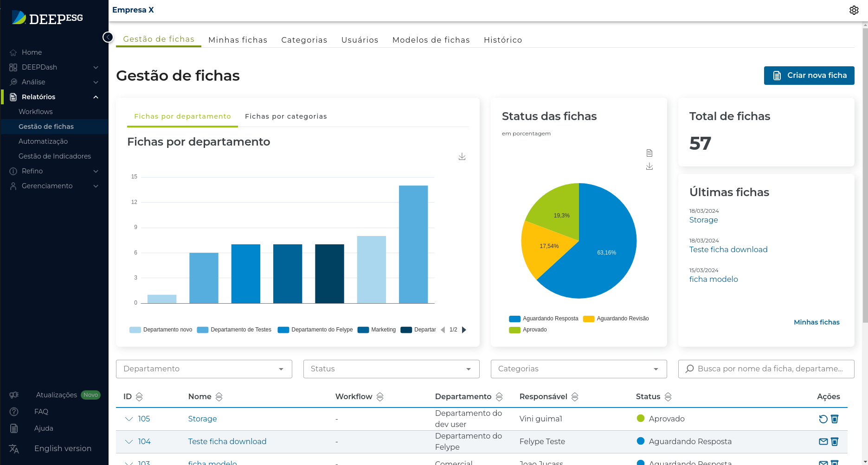The height and width of the screenshot is (465, 868).
Task: Switch to Modelos de fichas tab
Action: point(431,40)
